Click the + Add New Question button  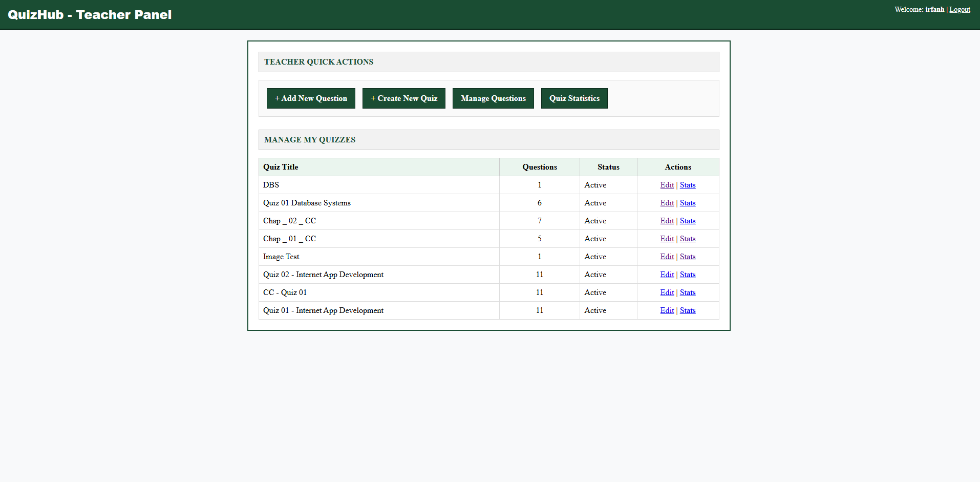click(x=311, y=98)
